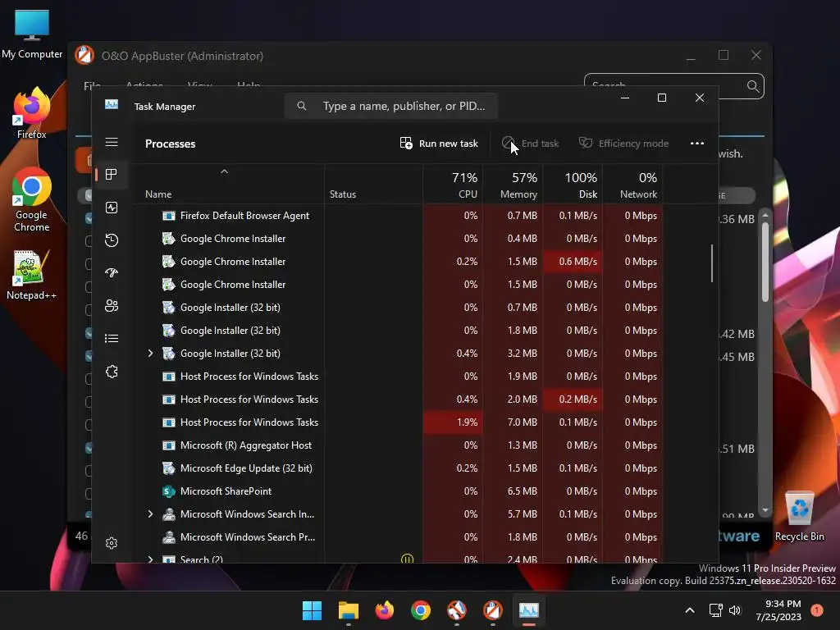Image resolution: width=840 pixels, height=630 pixels.
Task: Open My Computer desktop icon
Action: point(32,34)
